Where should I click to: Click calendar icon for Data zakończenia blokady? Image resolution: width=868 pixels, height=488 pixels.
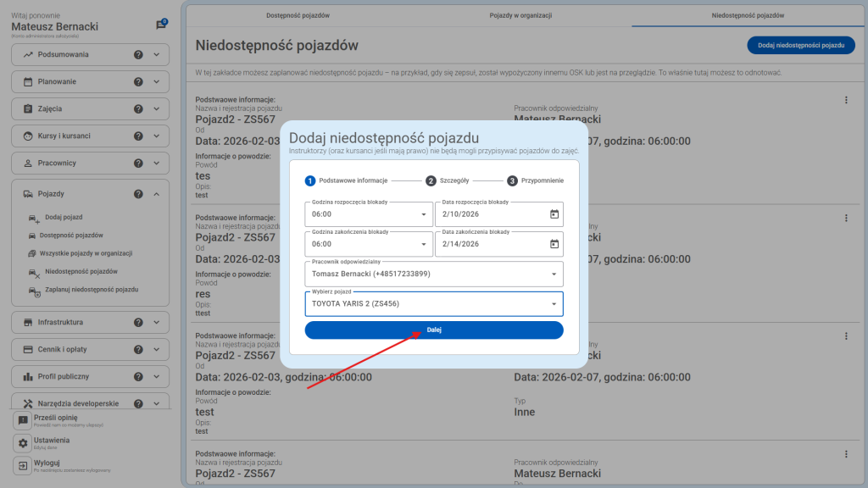[552, 244]
